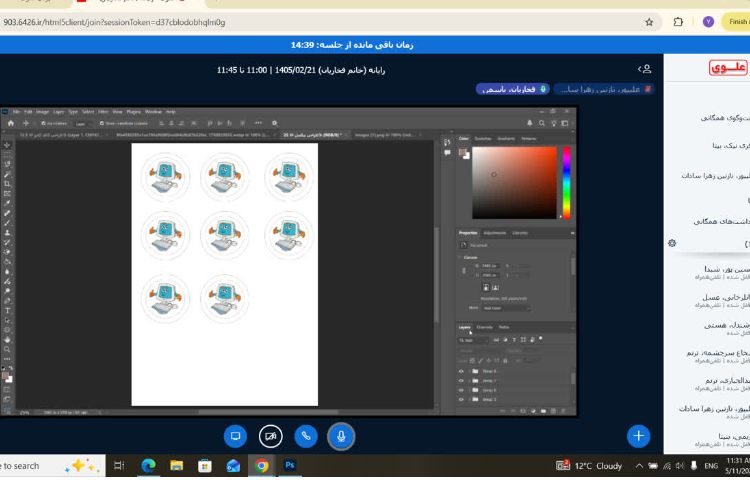Select the Eyedropper tool in the toolbox
Image resolution: width=750 pixels, height=480 pixels.
tap(7, 203)
